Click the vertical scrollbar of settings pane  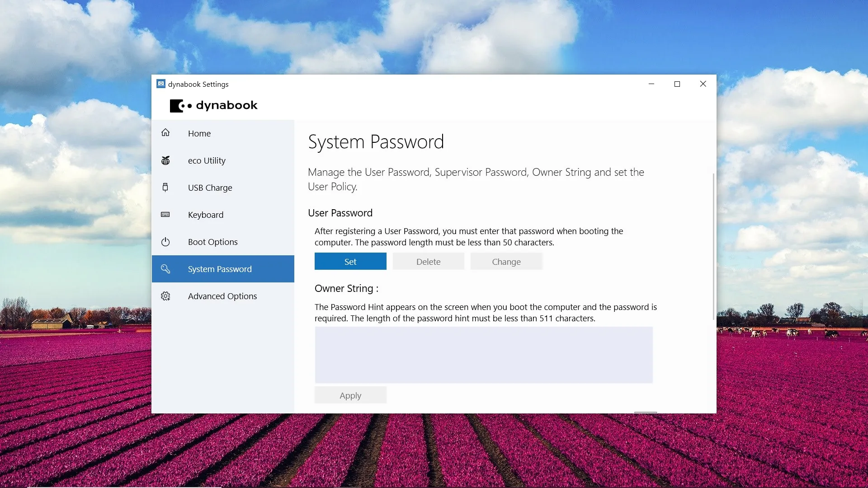pos(713,247)
